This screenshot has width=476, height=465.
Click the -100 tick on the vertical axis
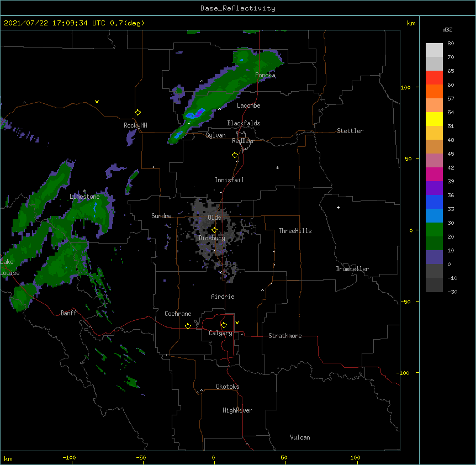pyautogui.click(x=404, y=373)
